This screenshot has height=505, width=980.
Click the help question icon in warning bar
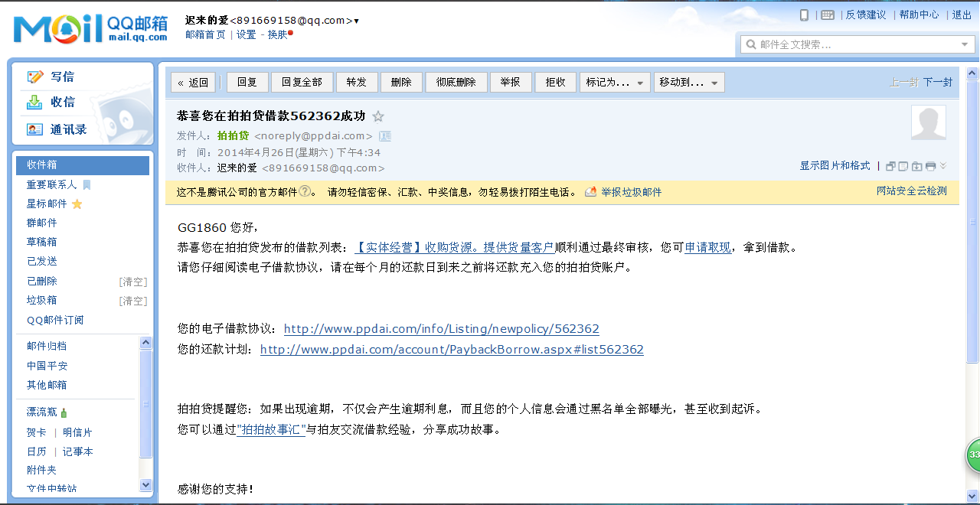[305, 191]
